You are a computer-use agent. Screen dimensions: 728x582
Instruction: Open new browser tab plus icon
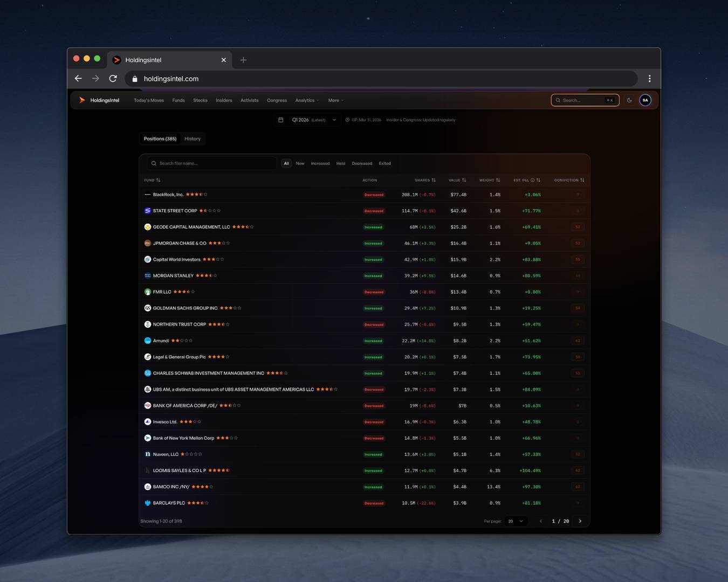[x=243, y=60]
